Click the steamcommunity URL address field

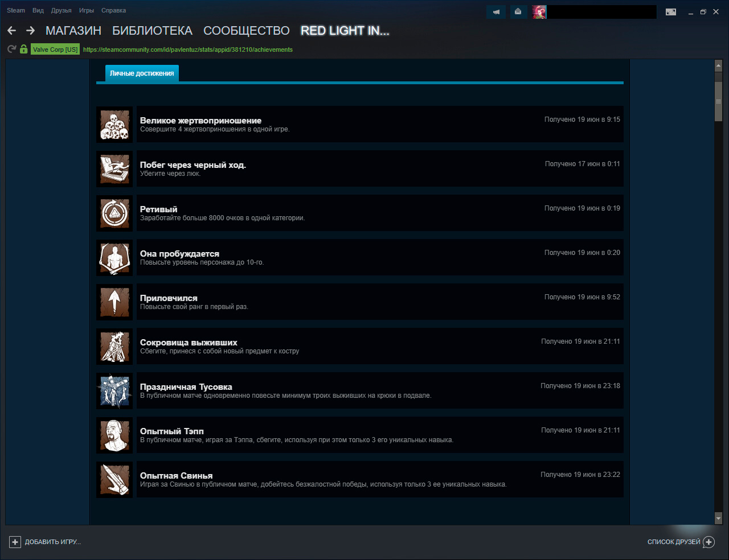coord(188,50)
